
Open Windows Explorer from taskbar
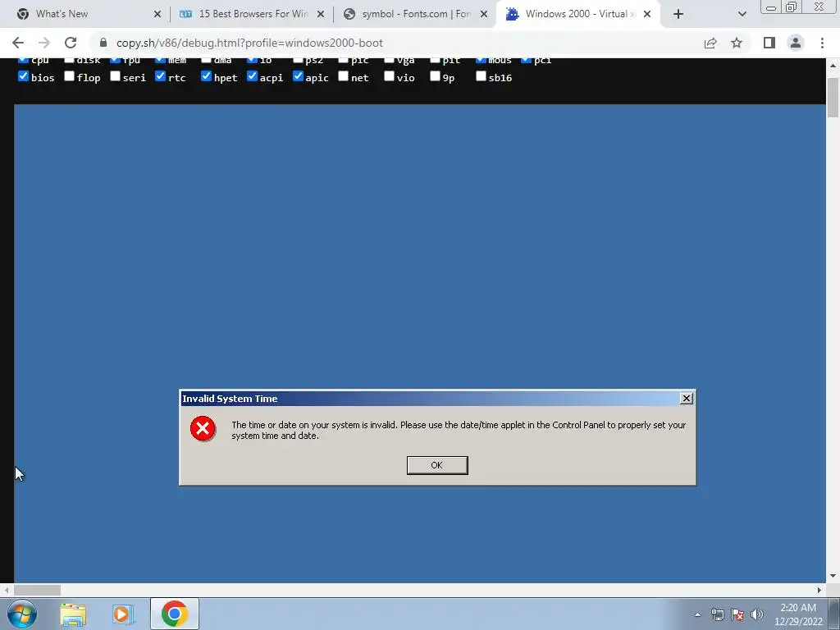click(x=73, y=614)
